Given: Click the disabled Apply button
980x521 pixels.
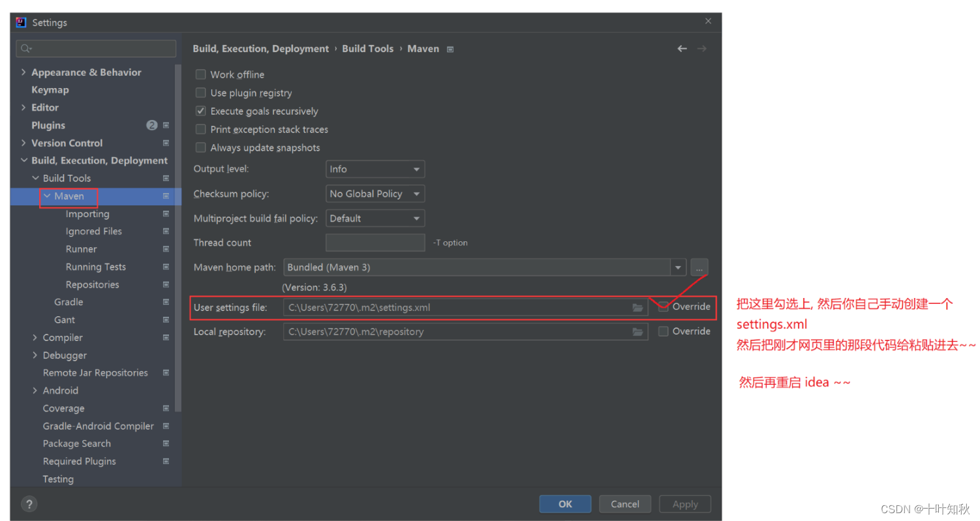Looking at the screenshot, I should point(685,504).
